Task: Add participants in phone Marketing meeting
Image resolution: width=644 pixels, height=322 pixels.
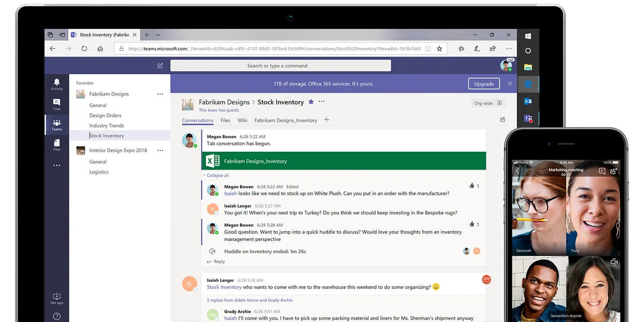Action: tap(614, 171)
